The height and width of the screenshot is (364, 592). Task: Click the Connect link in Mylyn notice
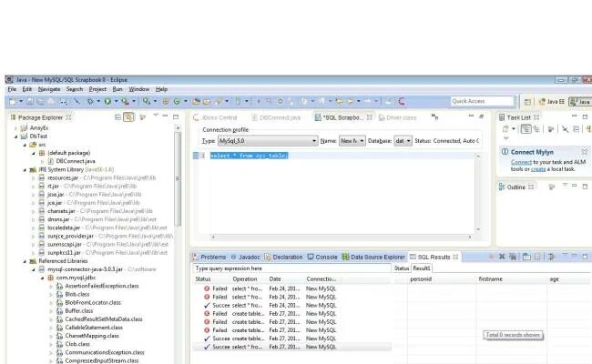click(521, 162)
